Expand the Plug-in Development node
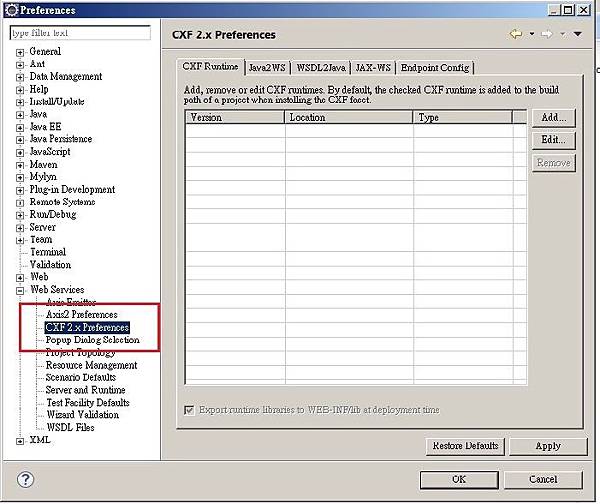This screenshot has width=600, height=504. point(20,190)
